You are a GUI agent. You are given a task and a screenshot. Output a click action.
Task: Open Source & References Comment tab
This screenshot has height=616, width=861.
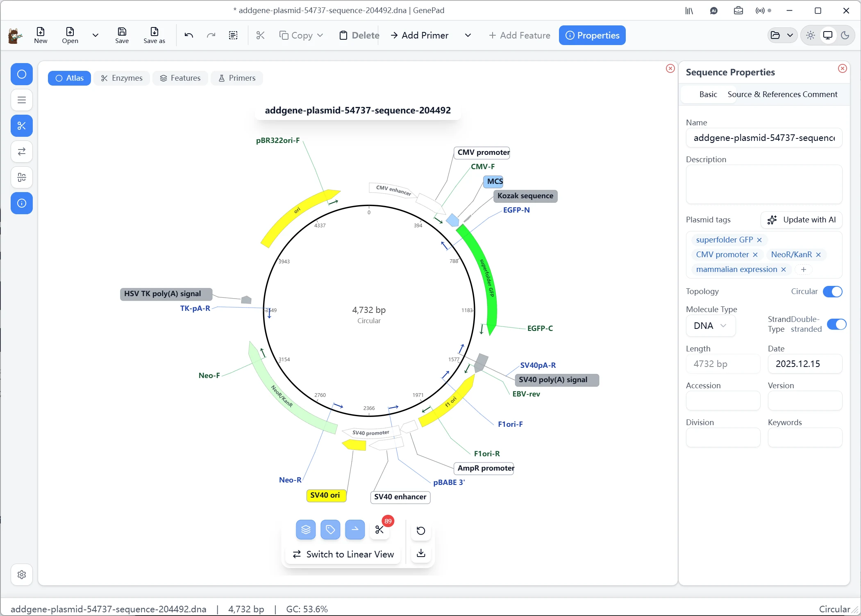pyautogui.click(x=782, y=95)
